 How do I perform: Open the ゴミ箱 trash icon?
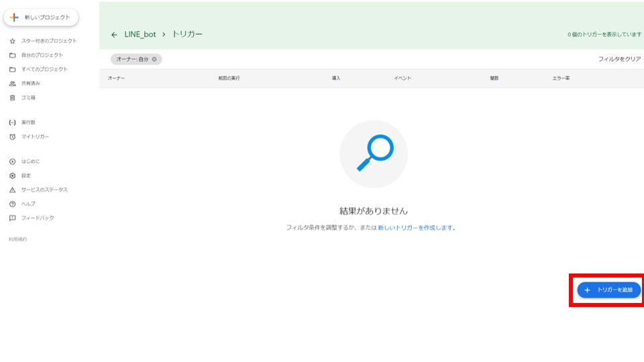pyautogui.click(x=13, y=98)
